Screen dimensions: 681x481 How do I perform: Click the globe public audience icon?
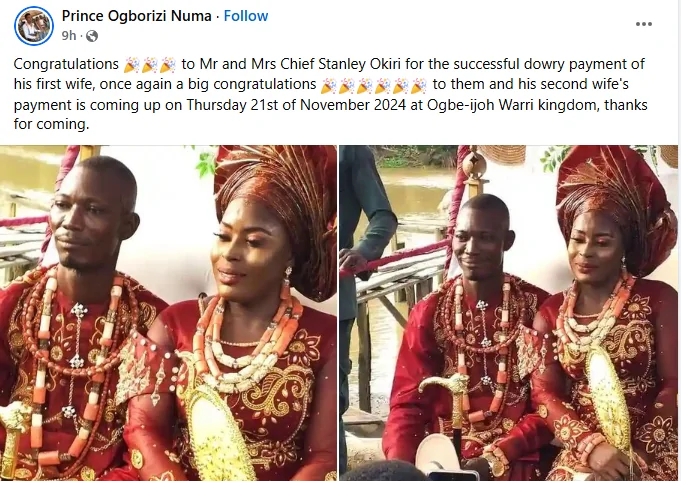92,36
